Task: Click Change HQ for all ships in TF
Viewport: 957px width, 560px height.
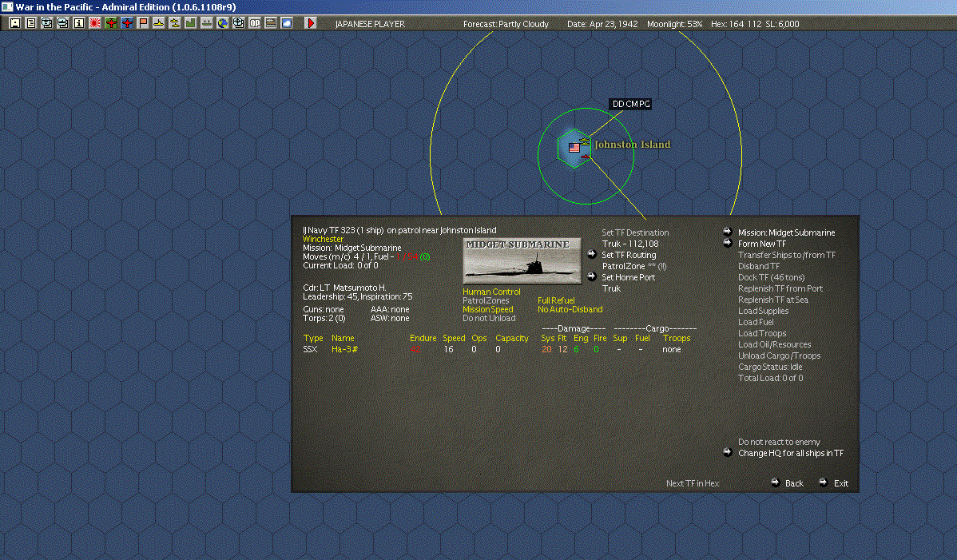Action: coord(790,453)
